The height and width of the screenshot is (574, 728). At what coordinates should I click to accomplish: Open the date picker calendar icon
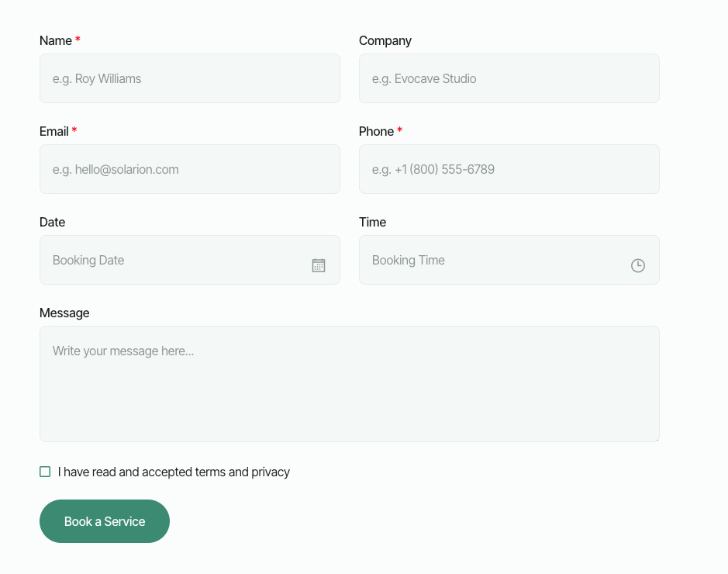[318, 265]
